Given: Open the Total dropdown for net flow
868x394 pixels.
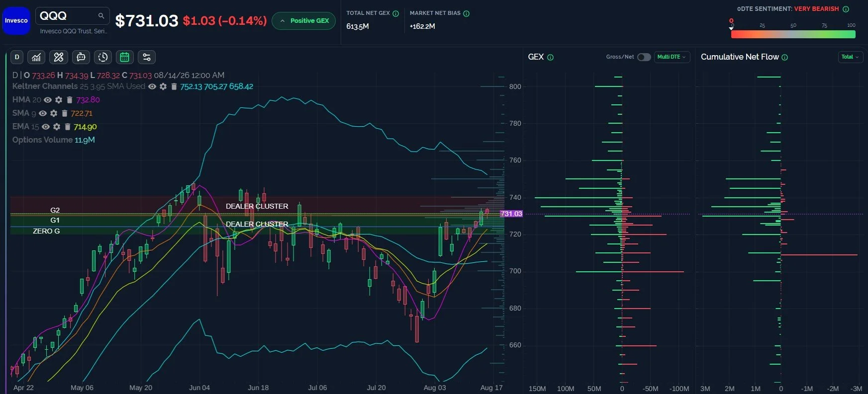Looking at the screenshot, I should tap(850, 57).
